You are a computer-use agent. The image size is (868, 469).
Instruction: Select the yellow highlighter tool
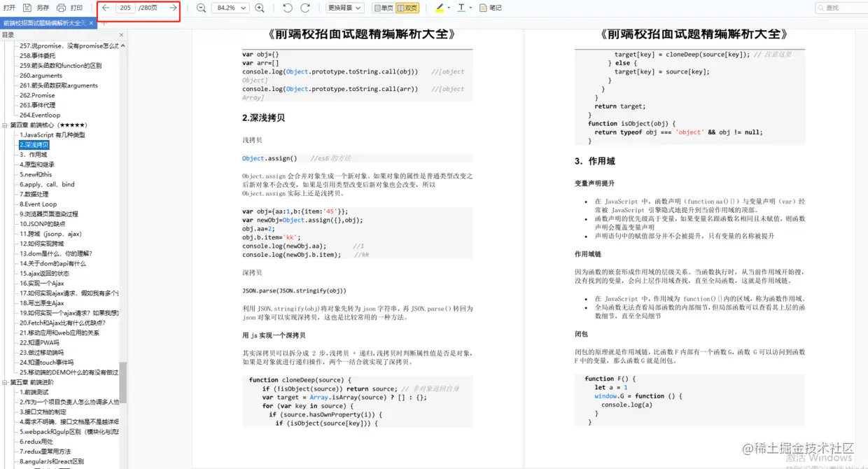pos(439,8)
